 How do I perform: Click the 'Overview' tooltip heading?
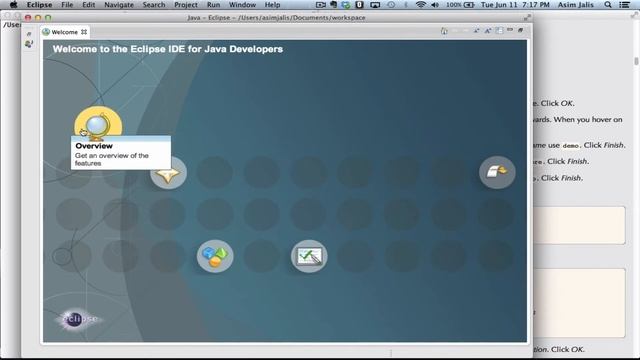click(x=94, y=146)
